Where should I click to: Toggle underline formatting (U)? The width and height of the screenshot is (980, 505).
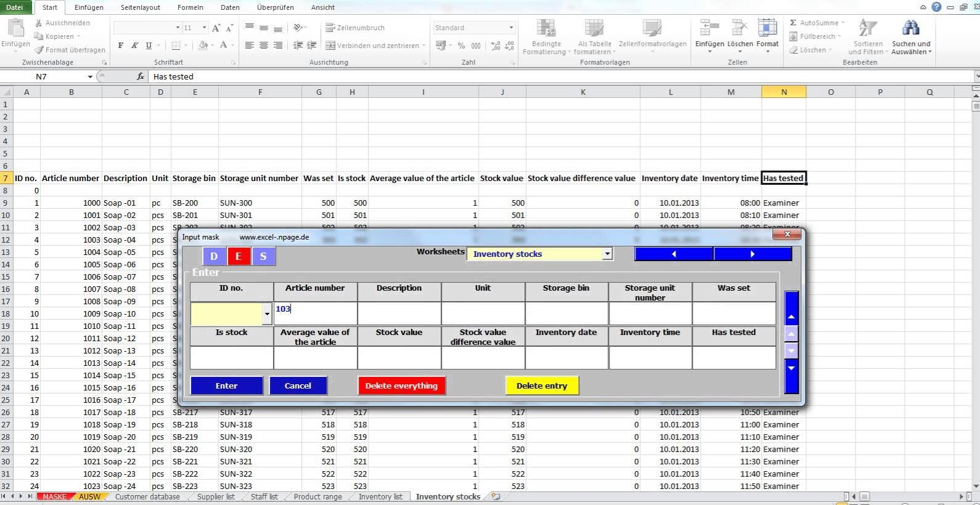coord(149,46)
